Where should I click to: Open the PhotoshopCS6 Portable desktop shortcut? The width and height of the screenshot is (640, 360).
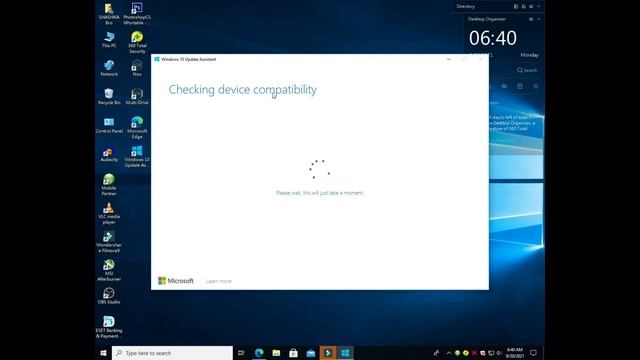137,13
